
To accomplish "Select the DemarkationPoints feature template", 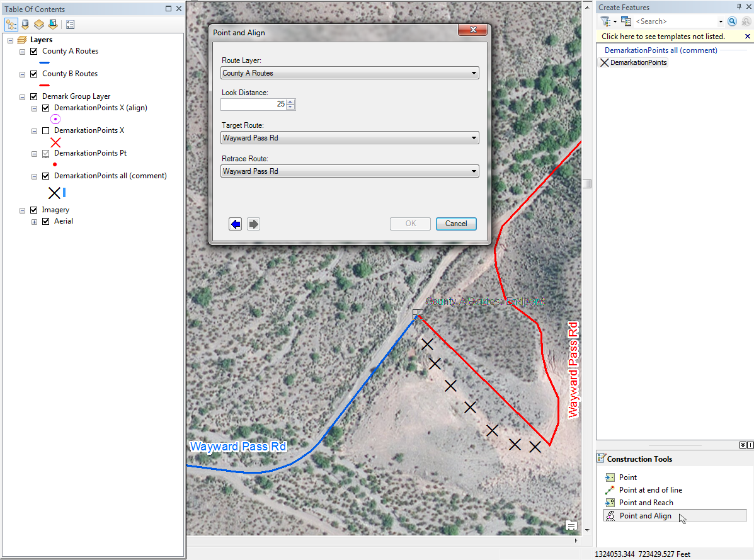I will (633, 62).
